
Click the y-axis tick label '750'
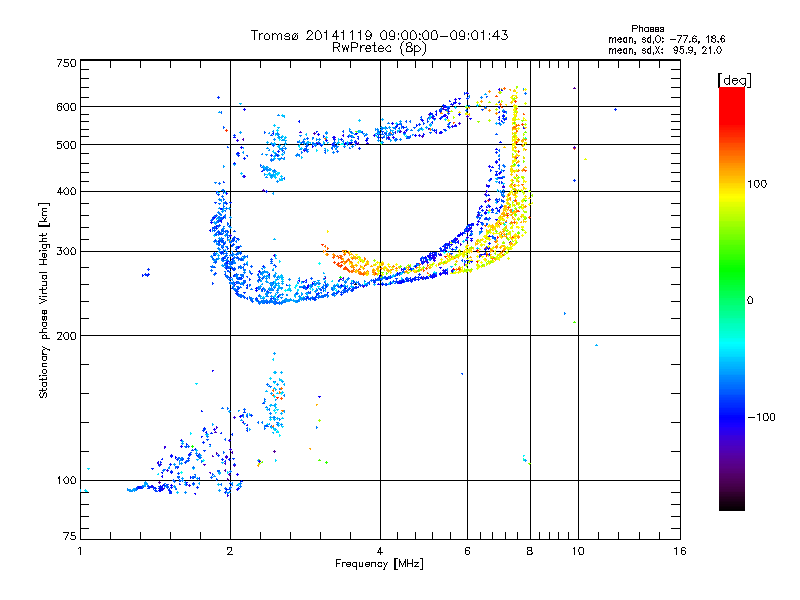pos(66,63)
